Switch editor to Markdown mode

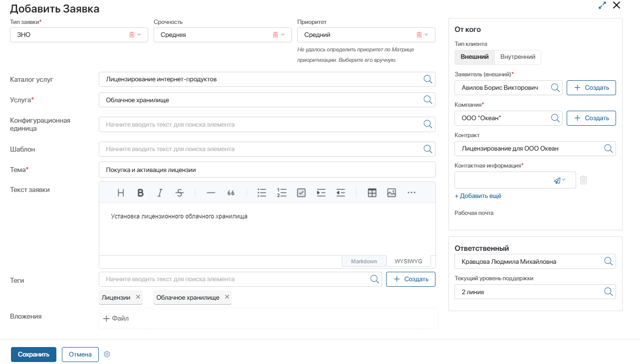coord(364,261)
